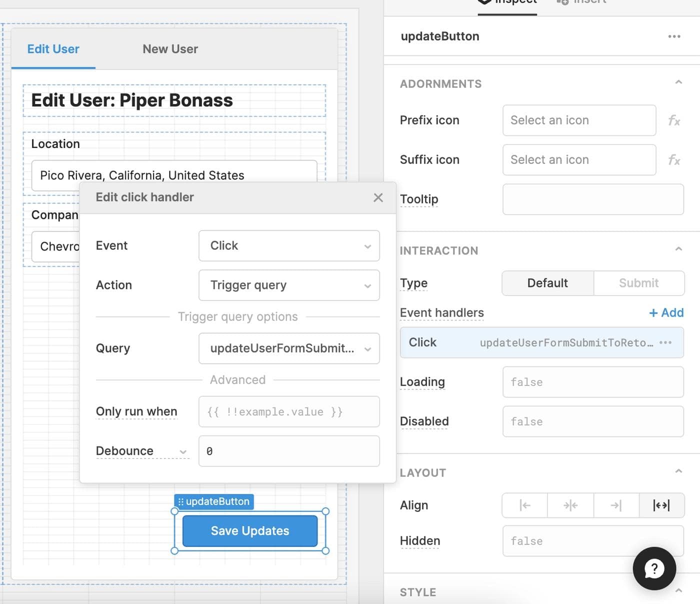Set button Type to Default

[x=547, y=283]
